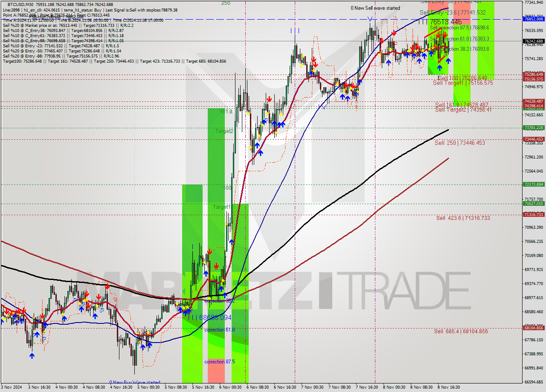Click the '8 Nov 16:30' time label
This screenshot has height=392, width=546.
point(449,387)
